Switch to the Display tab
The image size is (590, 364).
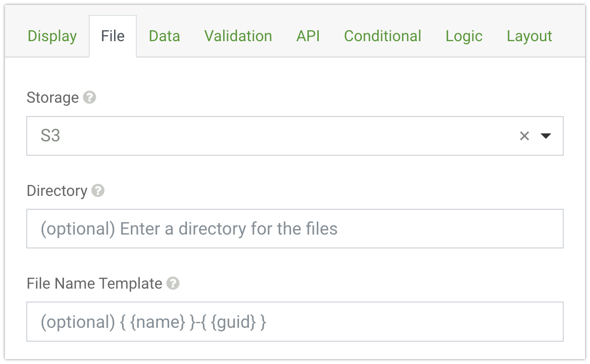(x=52, y=36)
